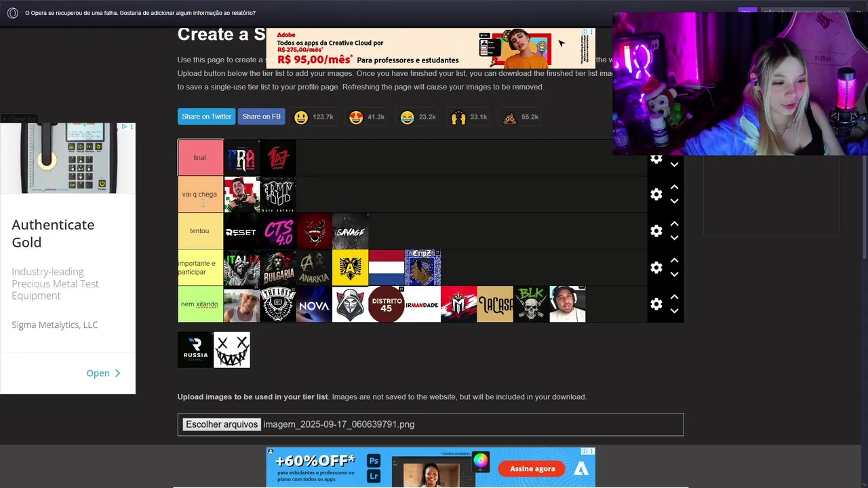Select the stitched smile face thumbnail
Image resolution: width=868 pixels, height=488 pixels.
[x=232, y=350]
